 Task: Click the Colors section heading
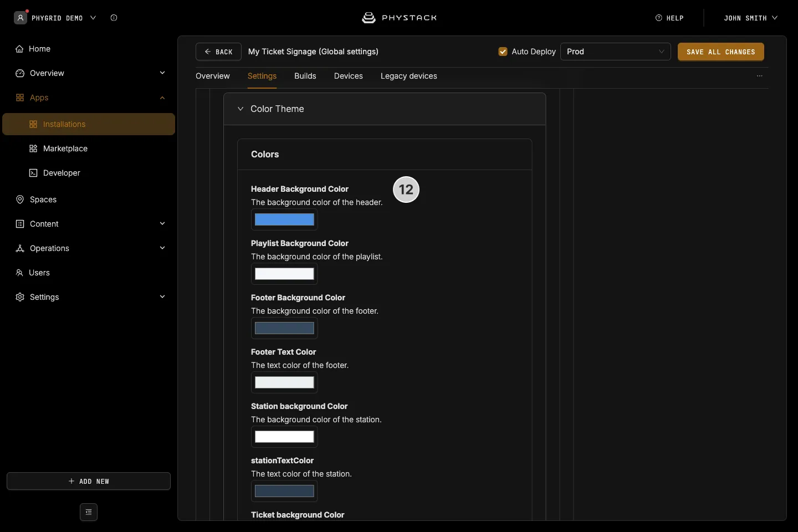point(265,154)
